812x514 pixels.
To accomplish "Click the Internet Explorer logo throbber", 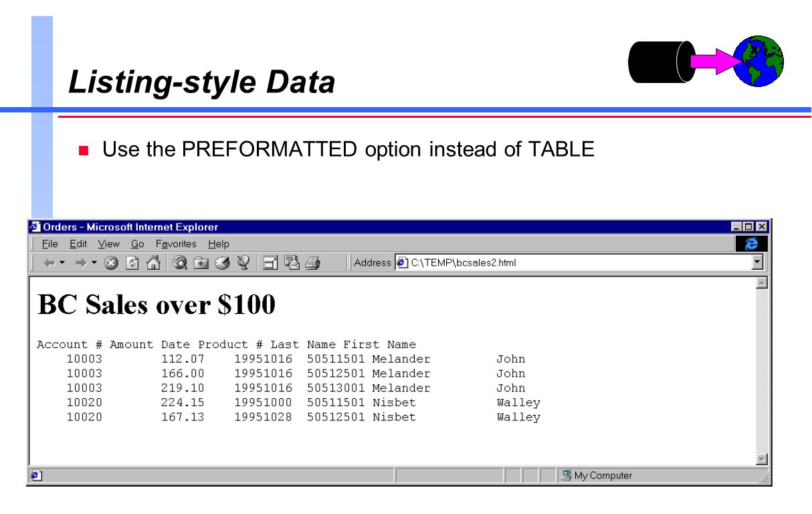I will tap(752, 244).
